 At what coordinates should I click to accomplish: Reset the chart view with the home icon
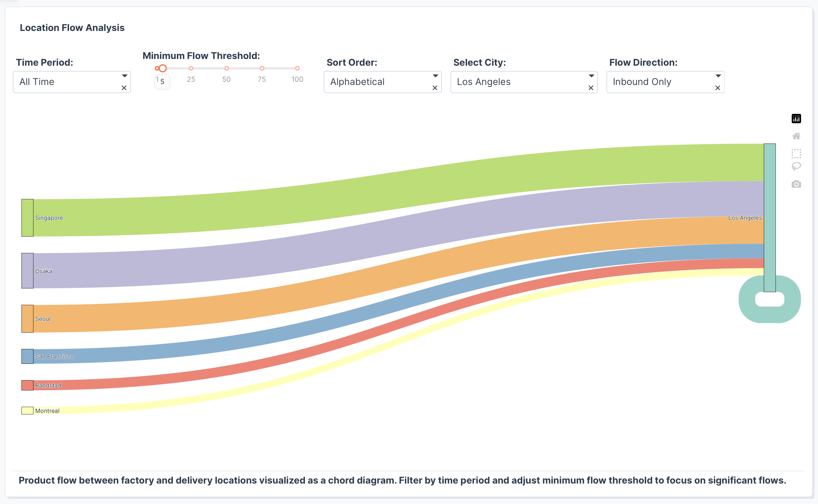(796, 136)
